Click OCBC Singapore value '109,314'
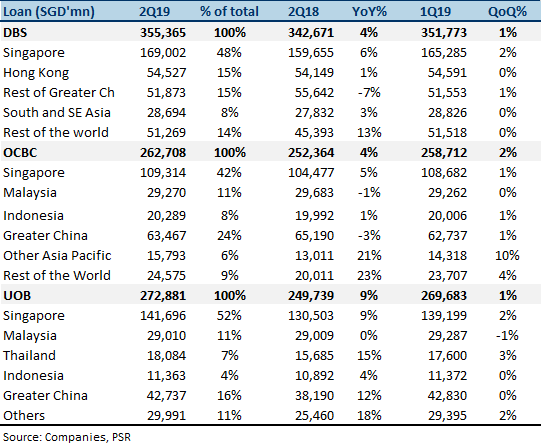542x447 pixels. pos(163,173)
